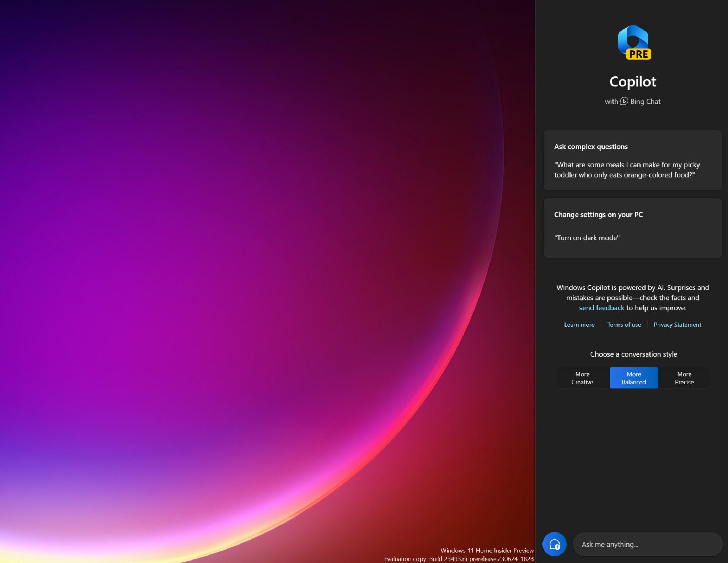The width and height of the screenshot is (728, 563).
Task: Click the Learn more link
Action: [x=579, y=324]
